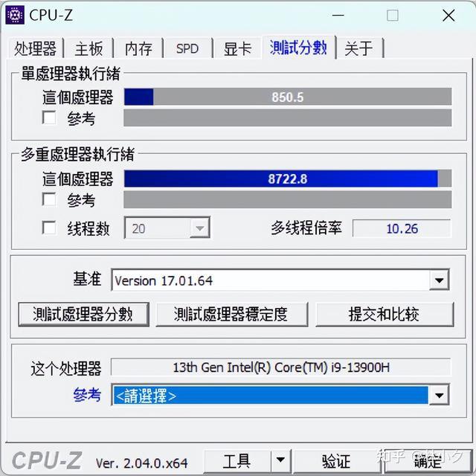Start 測試處理器分數 benchmark
476x476 pixels.
[83, 314]
